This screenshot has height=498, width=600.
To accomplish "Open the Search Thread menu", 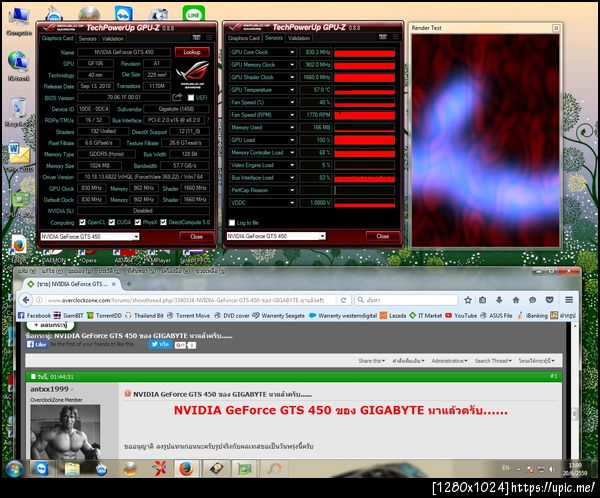I will point(493,361).
